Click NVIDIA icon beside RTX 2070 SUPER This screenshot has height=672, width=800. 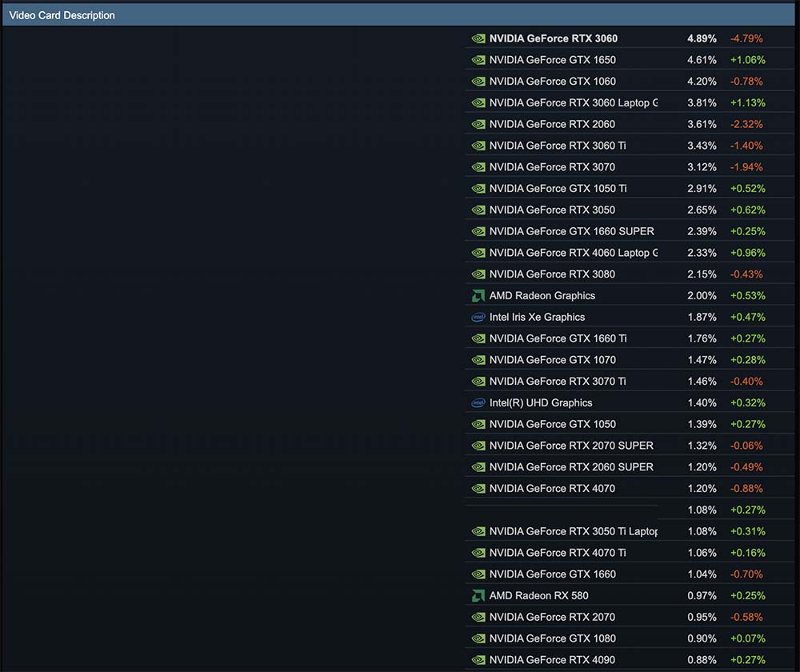[x=478, y=446]
